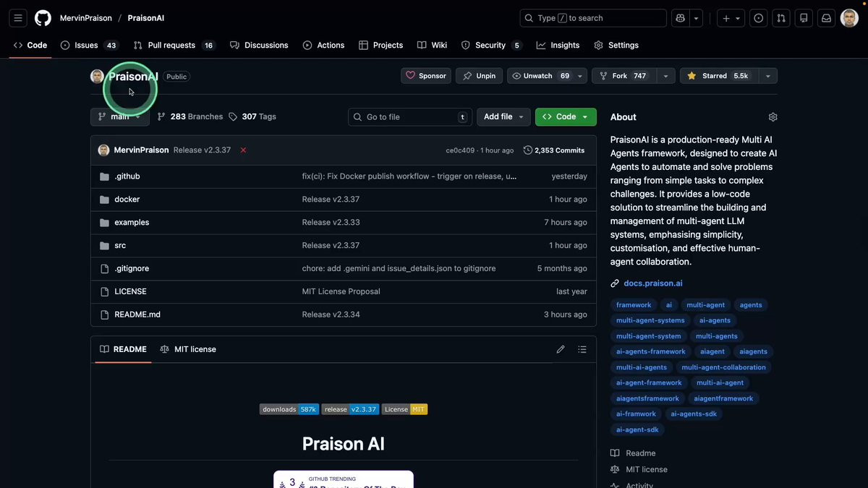The height and width of the screenshot is (488, 868).
Task: Click the plus create-new button
Action: point(731,18)
